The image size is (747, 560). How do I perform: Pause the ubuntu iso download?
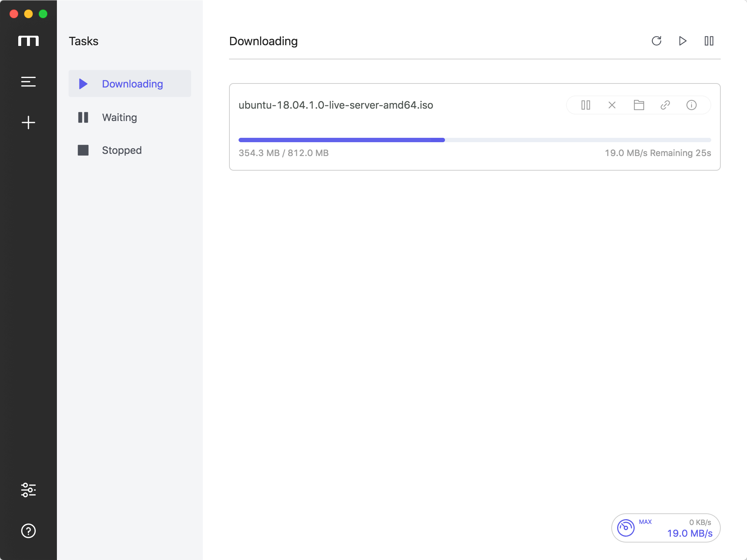586,105
